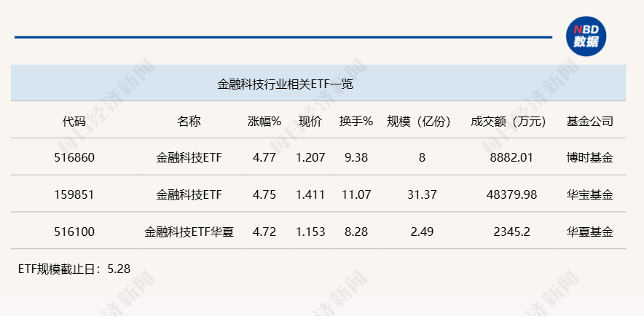Click the ETF规模截止日：5.28 footnote
This screenshot has width=644, height=316.
(x=74, y=269)
